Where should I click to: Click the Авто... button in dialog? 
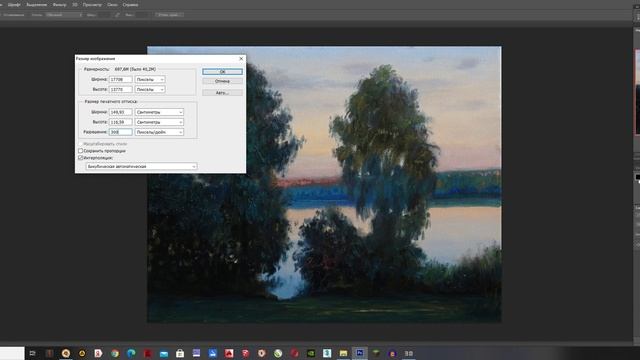222,93
